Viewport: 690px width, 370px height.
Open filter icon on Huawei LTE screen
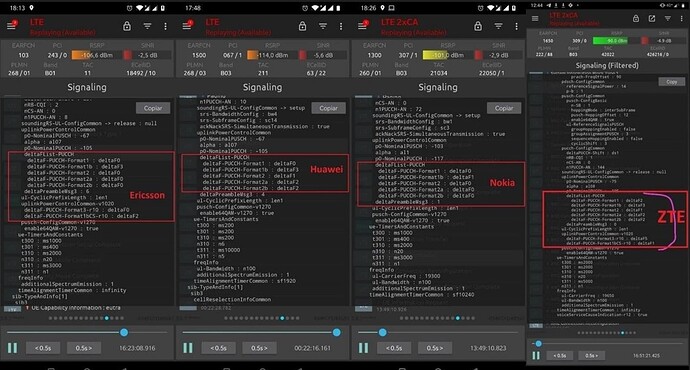323,26
